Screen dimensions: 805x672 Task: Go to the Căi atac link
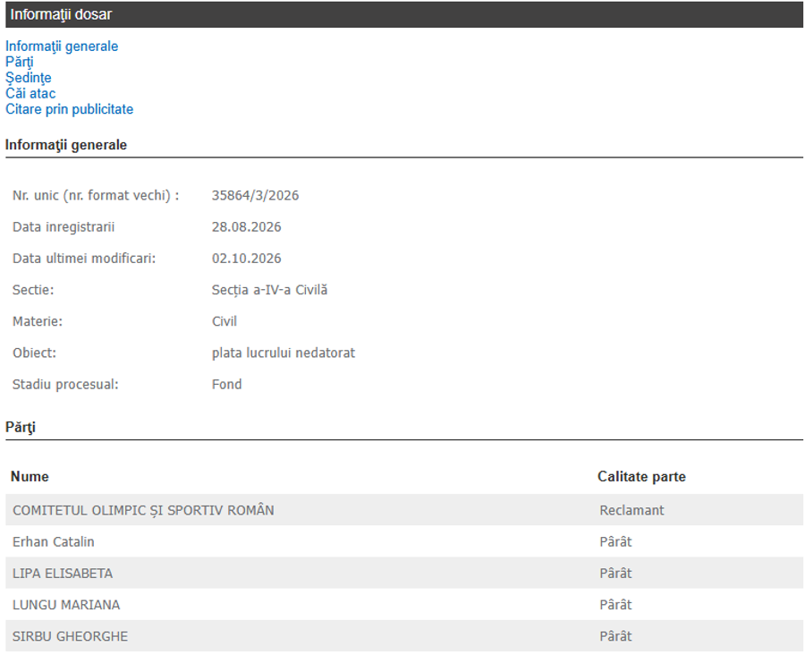click(30, 93)
